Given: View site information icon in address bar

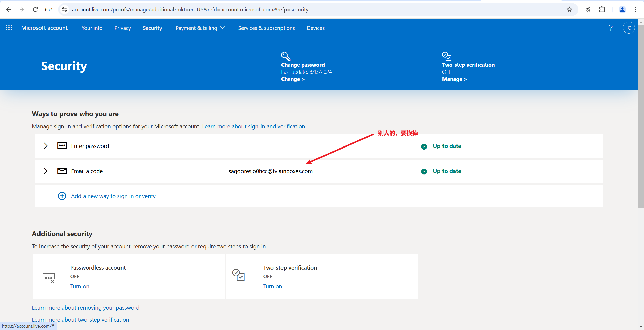Looking at the screenshot, I should click(x=65, y=10).
